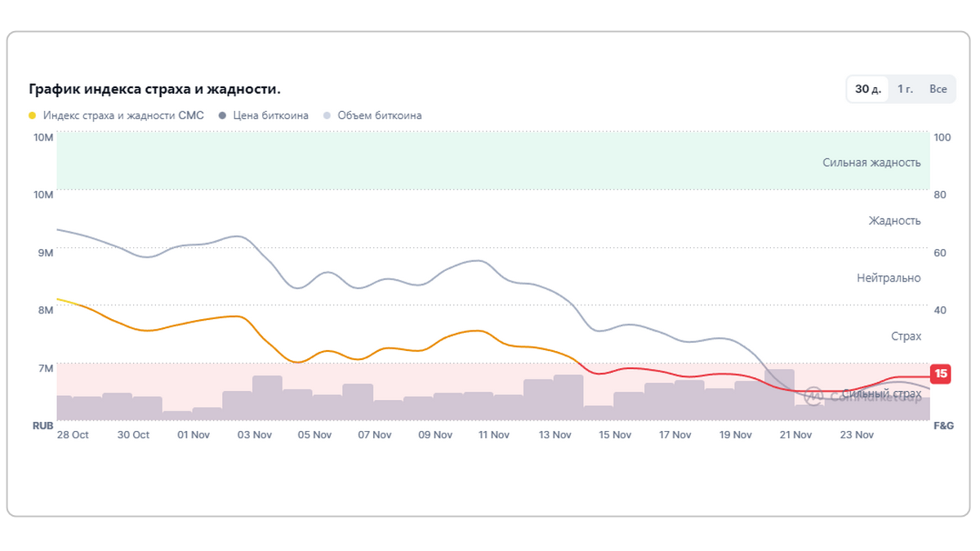Click the Жадность zone label
Viewport: 980px width, 551px height.
(x=894, y=220)
